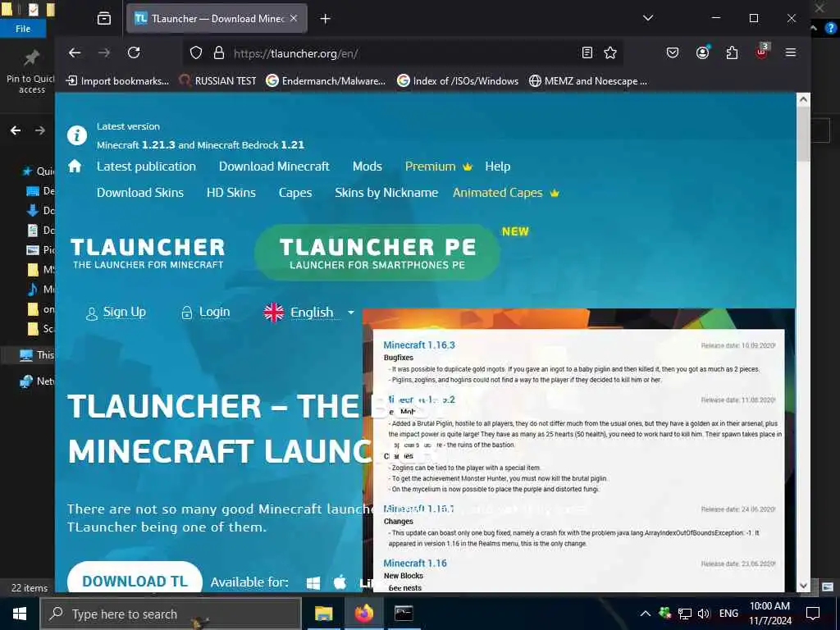The height and width of the screenshot is (630, 840).
Task: Open Import bookmarks toolbar item
Action: coord(117,81)
